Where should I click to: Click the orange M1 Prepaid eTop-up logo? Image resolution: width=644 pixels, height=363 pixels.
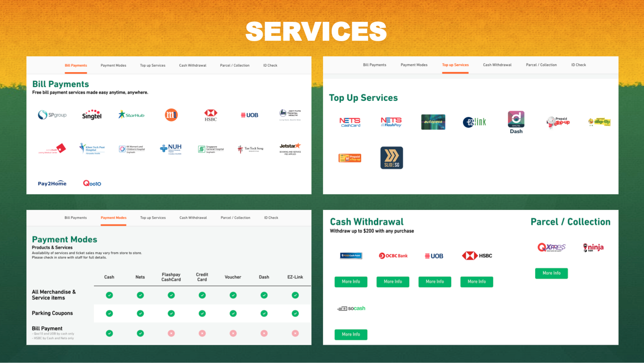click(350, 158)
